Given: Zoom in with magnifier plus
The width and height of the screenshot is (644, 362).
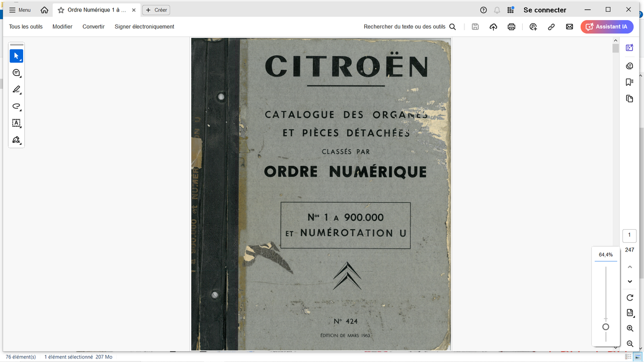Looking at the screenshot, I should click(630, 328).
